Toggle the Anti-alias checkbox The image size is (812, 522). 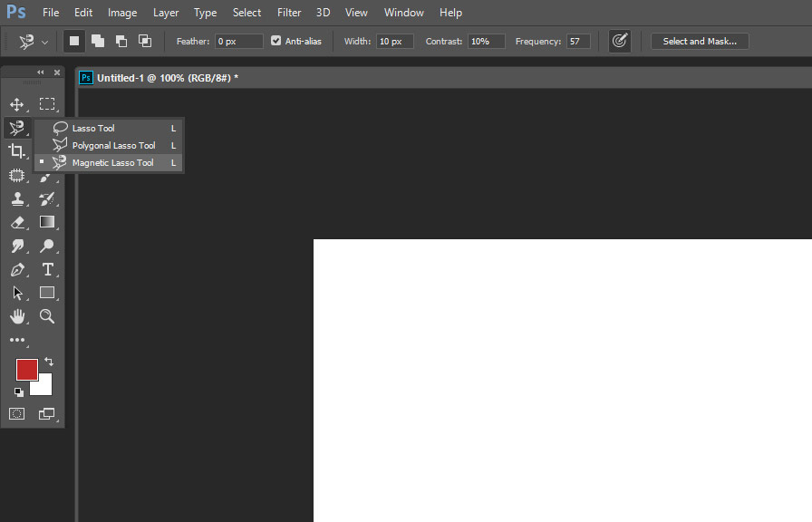point(275,41)
